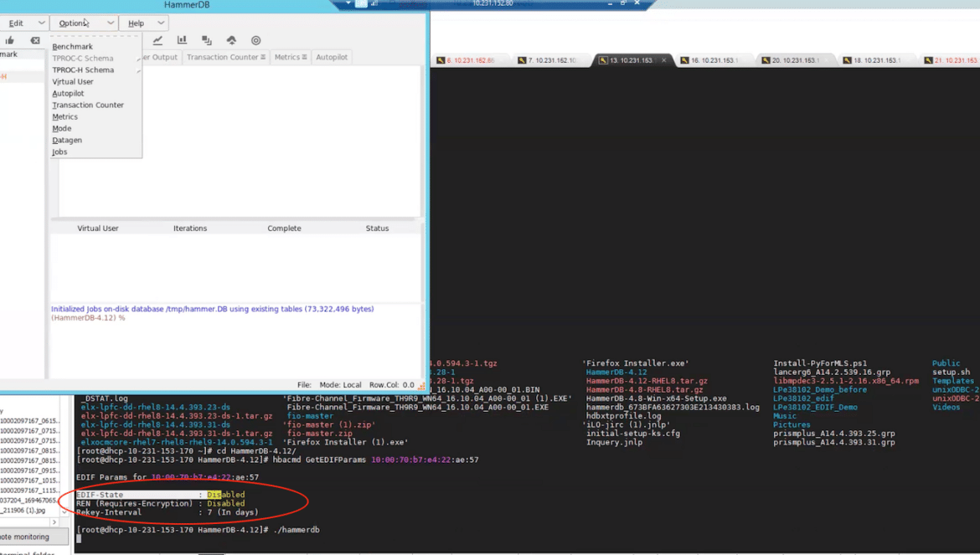Select Virtual User from the Options menu

73,82
